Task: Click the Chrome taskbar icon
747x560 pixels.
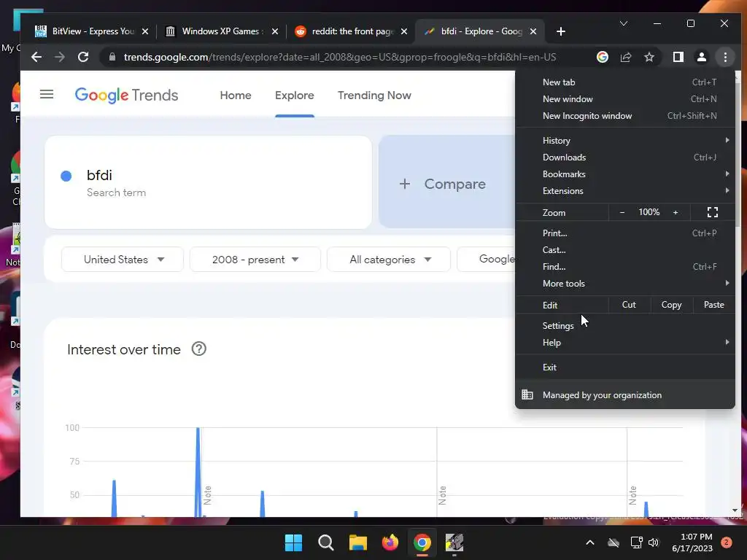Action: click(422, 542)
